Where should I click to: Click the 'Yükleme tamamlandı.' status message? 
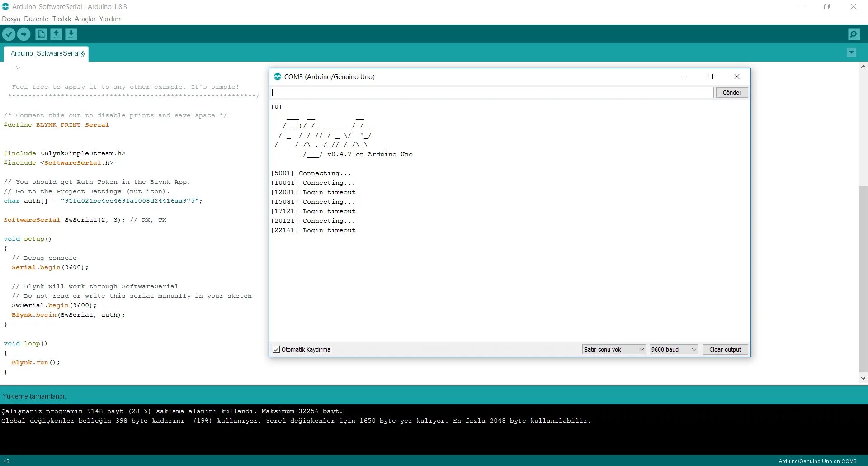point(34,396)
